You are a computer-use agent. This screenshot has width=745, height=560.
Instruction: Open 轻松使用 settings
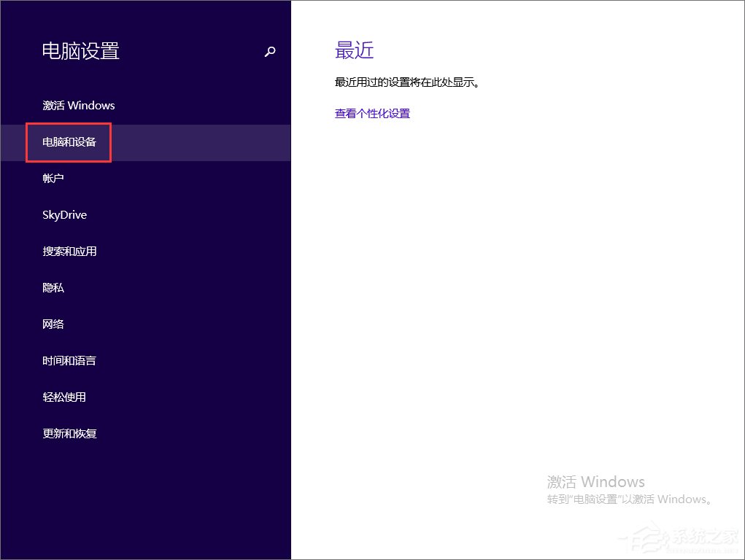coord(64,397)
